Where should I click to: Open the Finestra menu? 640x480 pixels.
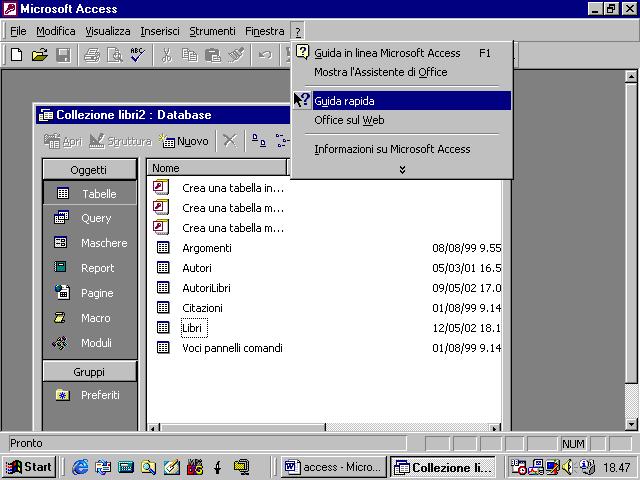264,31
